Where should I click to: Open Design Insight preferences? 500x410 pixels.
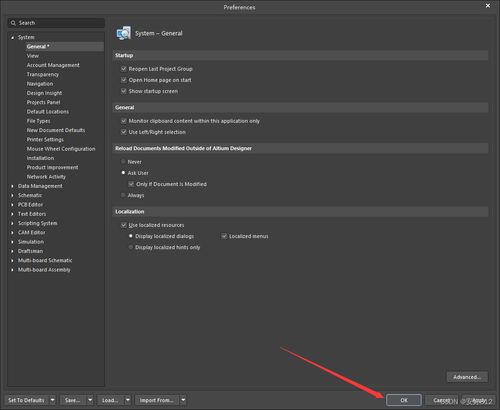coord(44,93)
